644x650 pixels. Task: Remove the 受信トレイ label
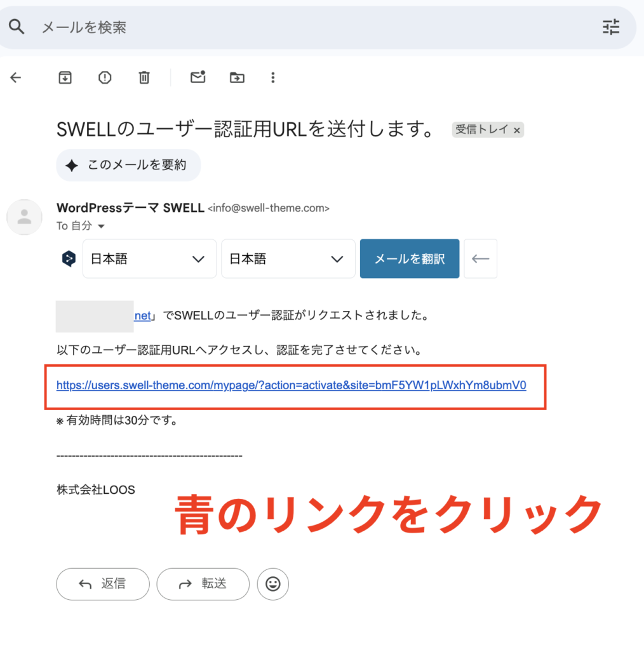coord(517,130)
